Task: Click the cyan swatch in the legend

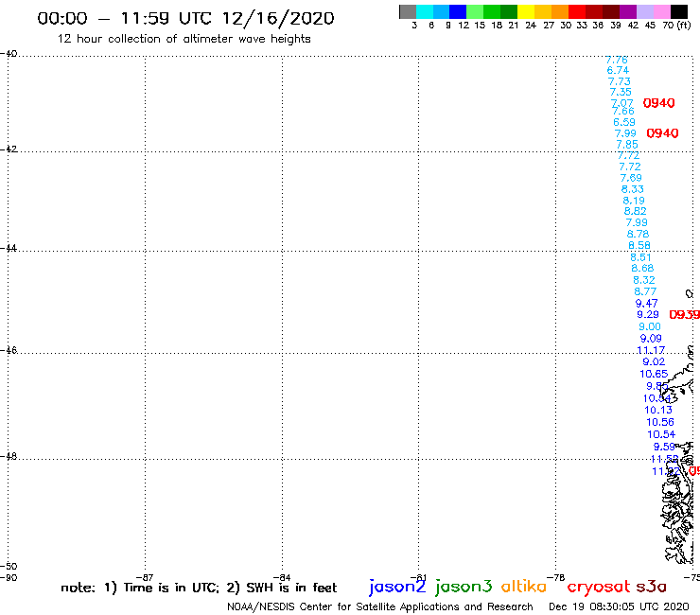Action: 425,11
